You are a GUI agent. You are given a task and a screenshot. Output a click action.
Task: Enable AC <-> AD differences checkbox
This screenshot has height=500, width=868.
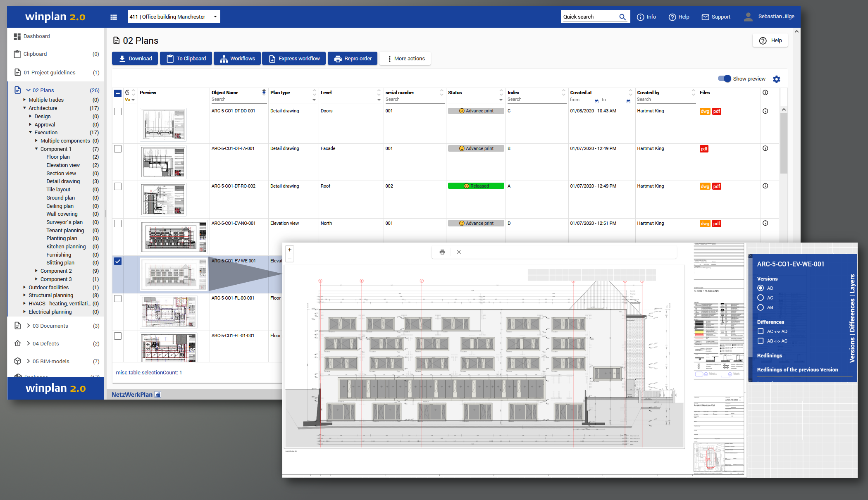pos(760,331)
